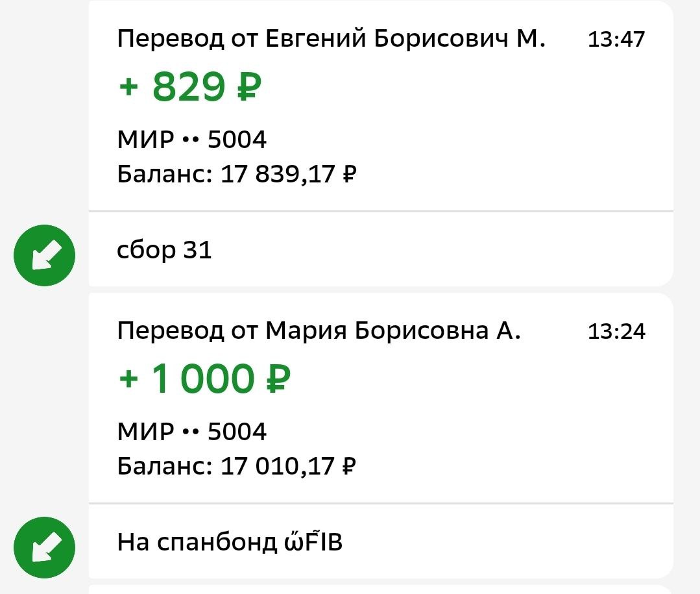
Task: Click the plus sign before 1 000
Action: click(x=130, y=380)
